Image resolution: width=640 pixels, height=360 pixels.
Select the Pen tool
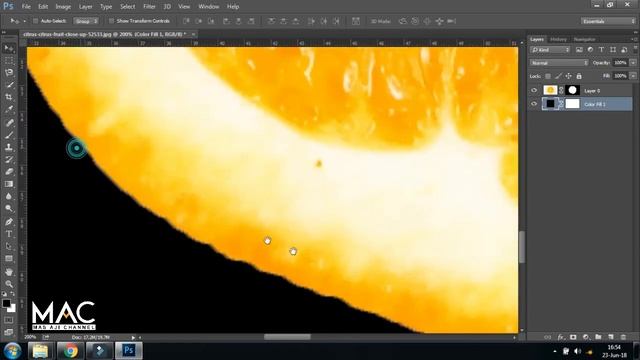click(x=9, y=222)
